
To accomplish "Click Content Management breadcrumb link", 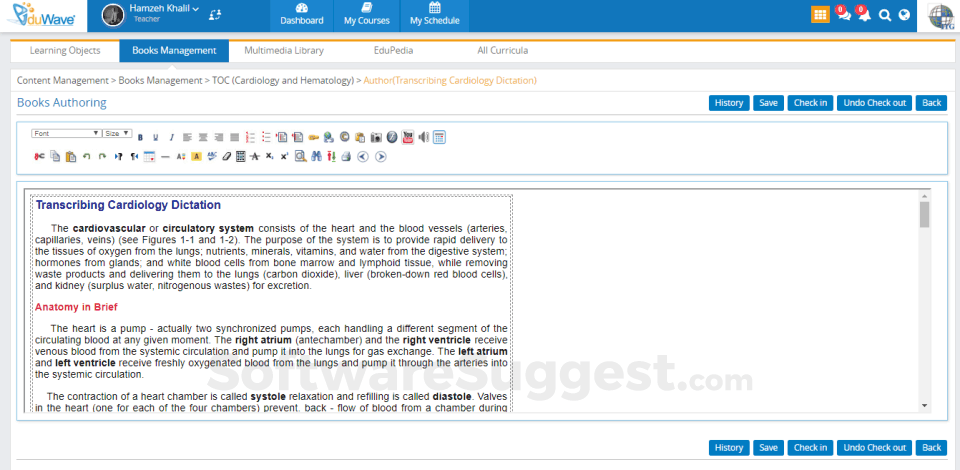I will [62, 80].
